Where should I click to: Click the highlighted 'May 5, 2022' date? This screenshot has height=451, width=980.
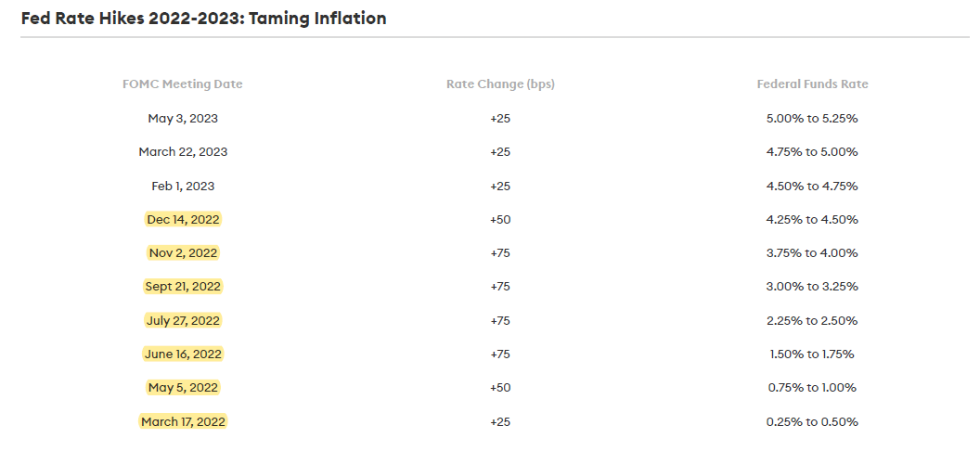183,387
